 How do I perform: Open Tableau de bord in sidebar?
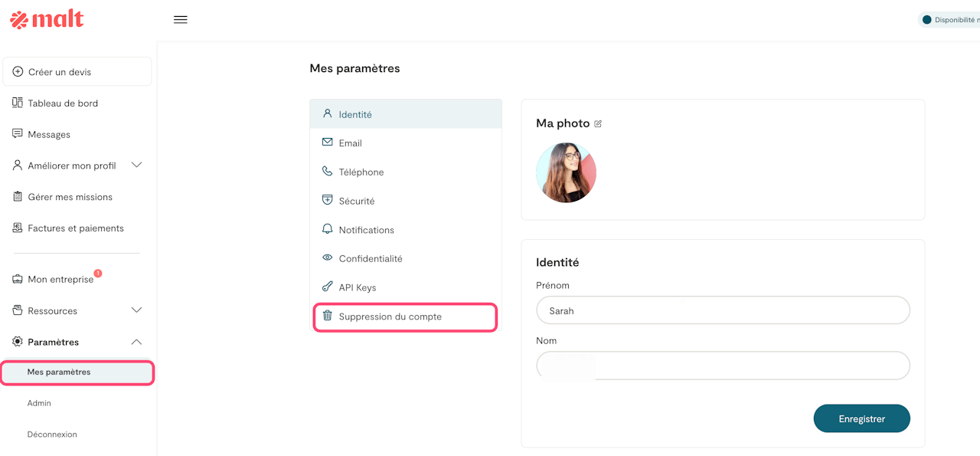(63, 103)
